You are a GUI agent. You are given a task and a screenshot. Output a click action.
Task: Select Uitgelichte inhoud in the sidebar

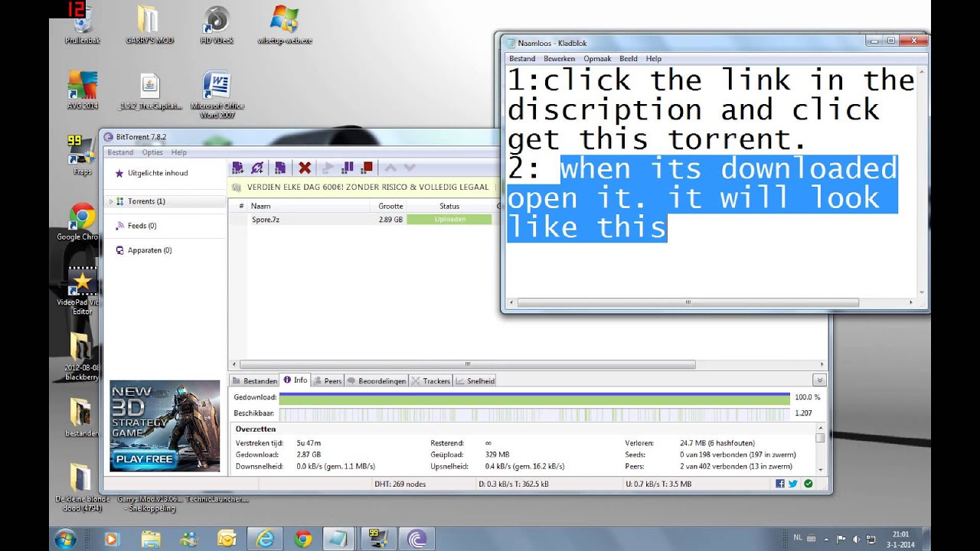coord(158,173)
